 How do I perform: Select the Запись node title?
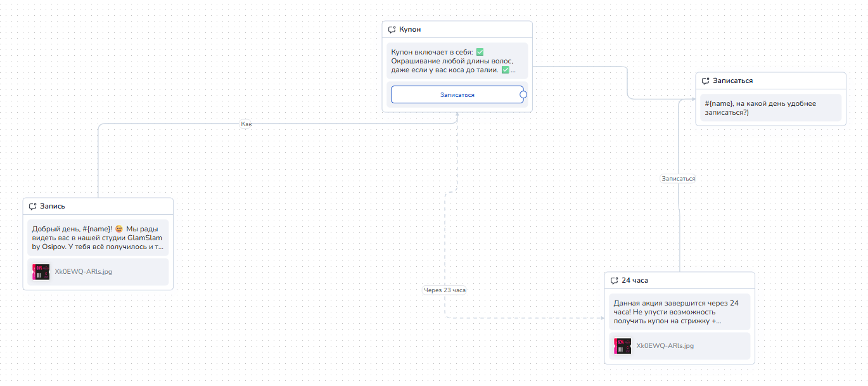click(53, 207)
